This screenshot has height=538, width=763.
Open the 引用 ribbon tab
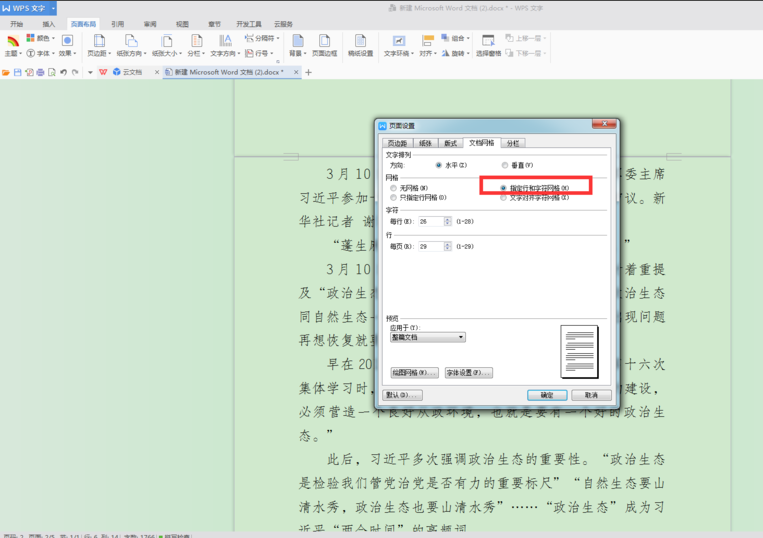(118, 23)
